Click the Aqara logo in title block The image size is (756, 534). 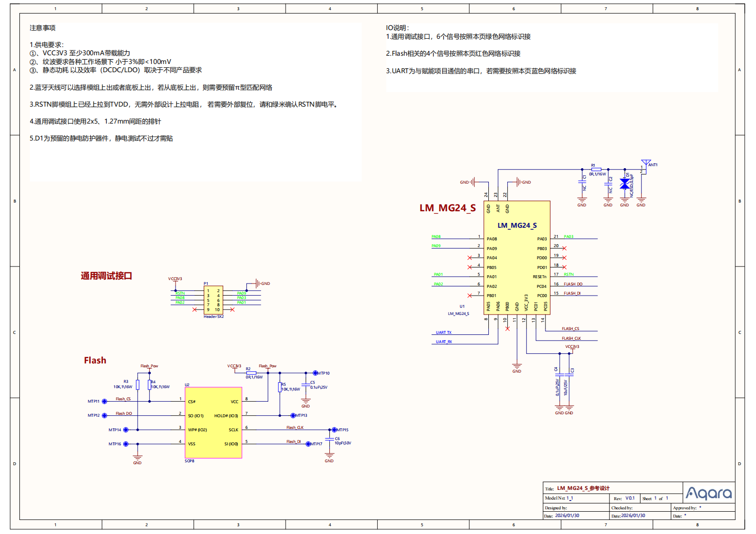tap(708, 493)
